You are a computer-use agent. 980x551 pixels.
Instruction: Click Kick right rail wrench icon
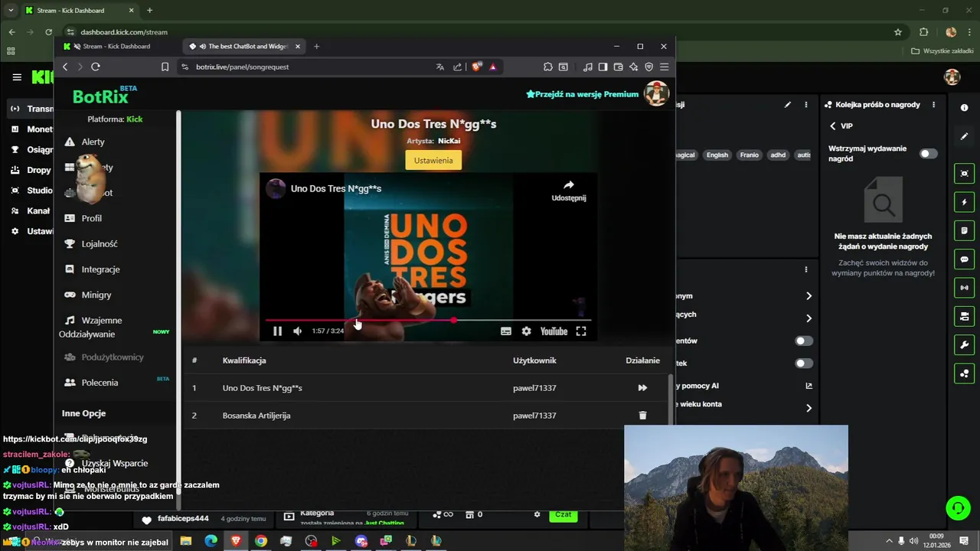pos(964,345)
